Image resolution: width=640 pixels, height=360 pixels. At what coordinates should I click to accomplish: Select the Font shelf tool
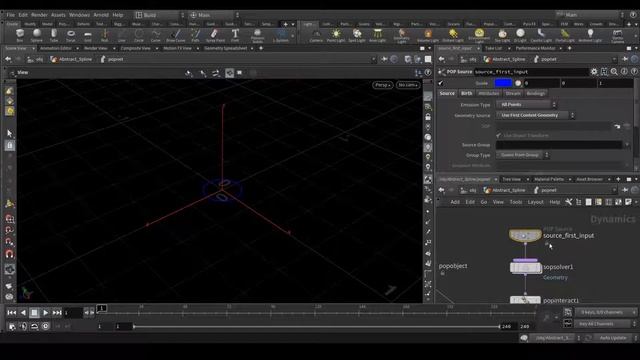(235, 35)
